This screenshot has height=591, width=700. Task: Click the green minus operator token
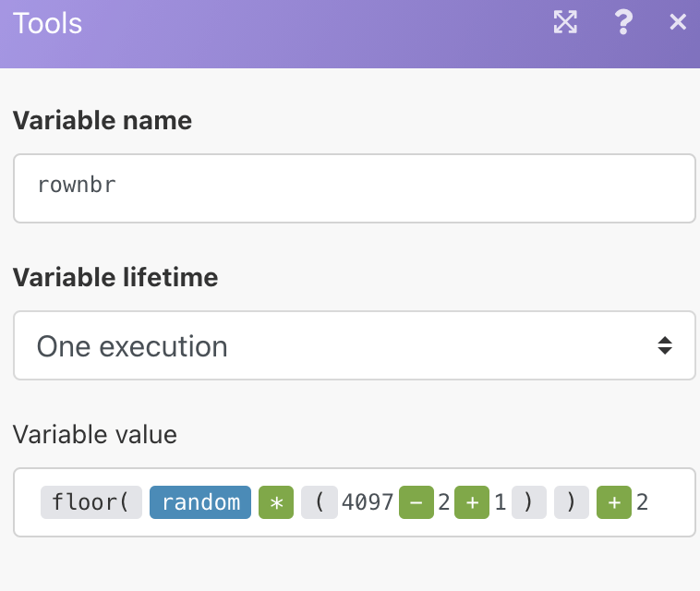point(416,502)
